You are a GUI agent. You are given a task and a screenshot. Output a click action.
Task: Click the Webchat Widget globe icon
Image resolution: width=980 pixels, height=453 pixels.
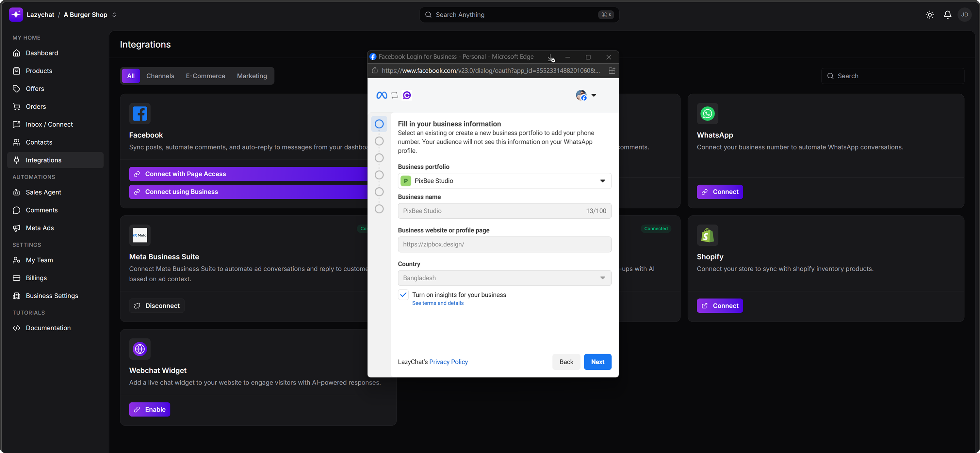coord(139,349)
